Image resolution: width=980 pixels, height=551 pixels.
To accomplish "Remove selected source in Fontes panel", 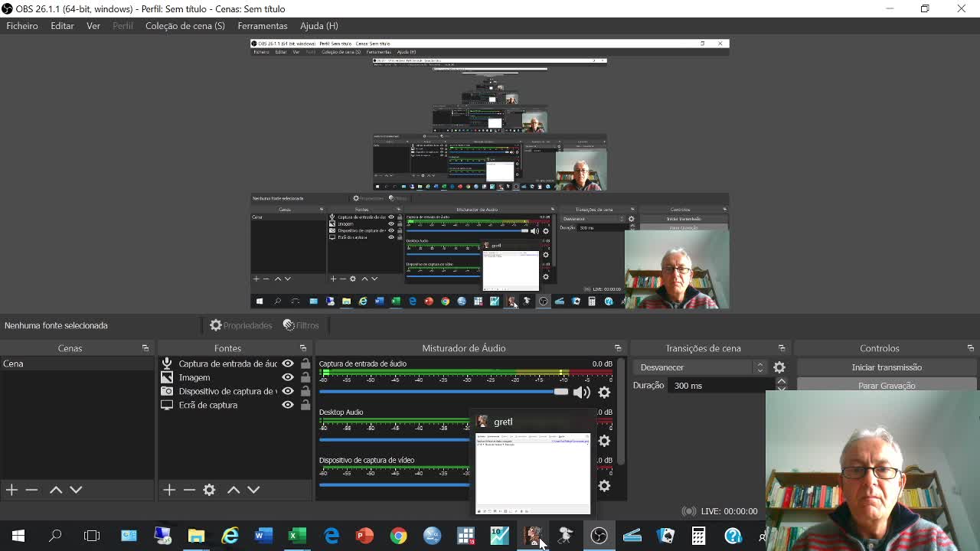I will tap(189, 490).
